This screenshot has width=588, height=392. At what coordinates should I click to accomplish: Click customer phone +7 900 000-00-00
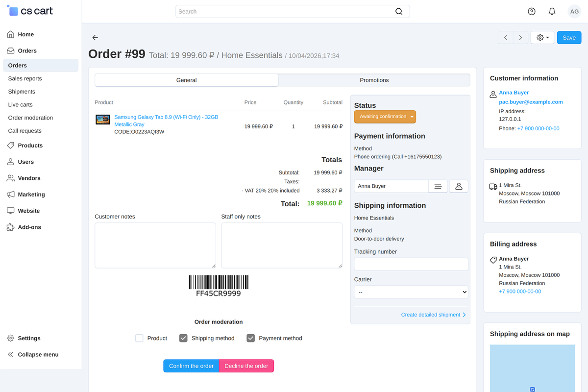pyautogui.click(x=538, y=128)
